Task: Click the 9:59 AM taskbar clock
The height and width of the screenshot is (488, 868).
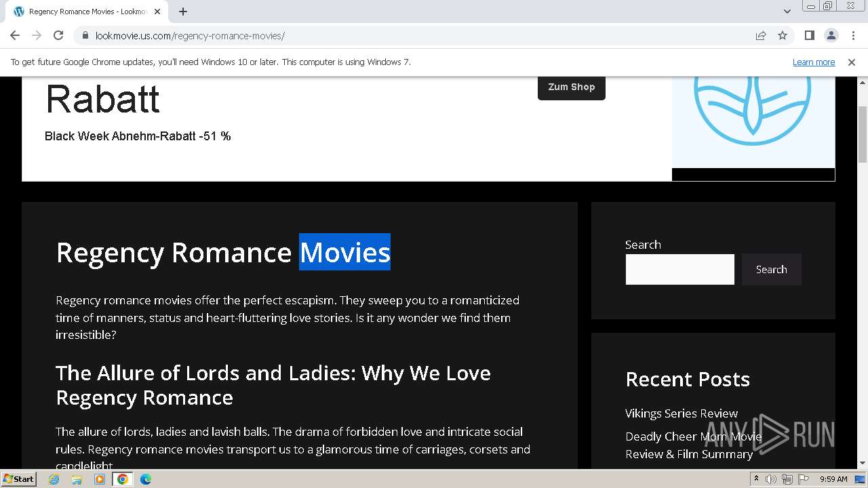Action: pos(833,479)
